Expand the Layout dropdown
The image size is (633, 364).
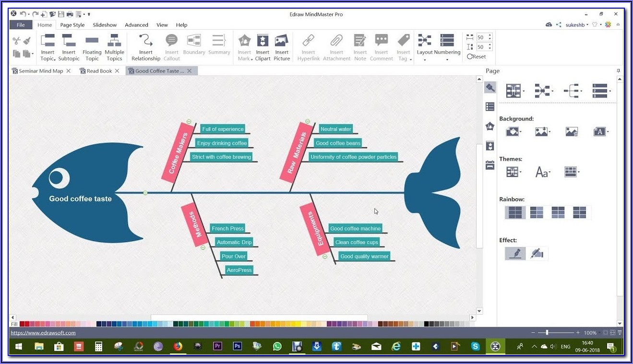(425, 59)
